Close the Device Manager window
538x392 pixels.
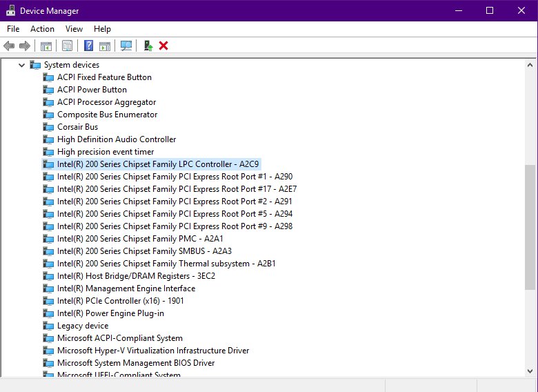(521, 10)
